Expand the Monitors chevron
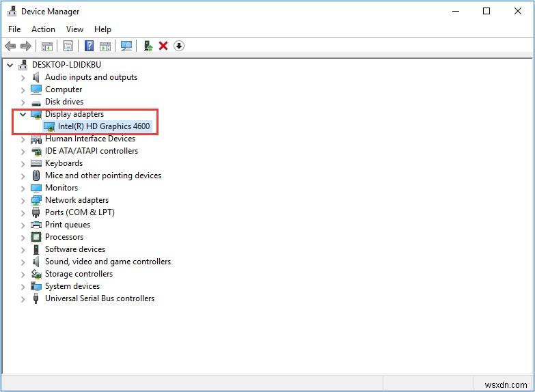The width and height of the screenshot is (535, 392). (23, 188)
